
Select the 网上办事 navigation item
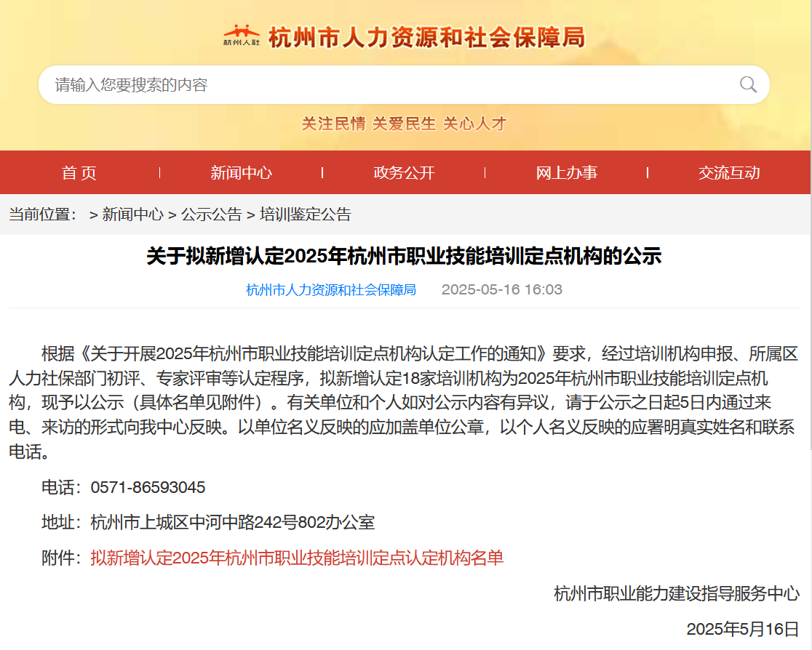coord(566,172)
